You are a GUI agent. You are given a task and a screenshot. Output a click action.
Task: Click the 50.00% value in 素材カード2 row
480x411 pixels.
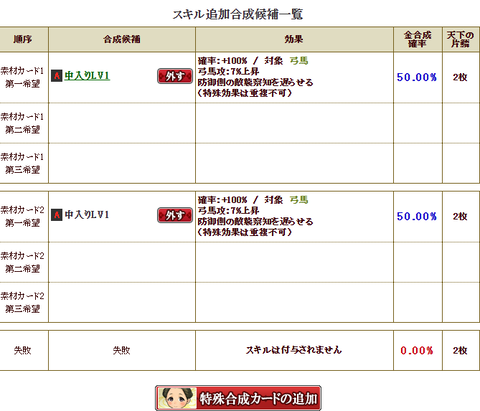click(x=417, y=216)
